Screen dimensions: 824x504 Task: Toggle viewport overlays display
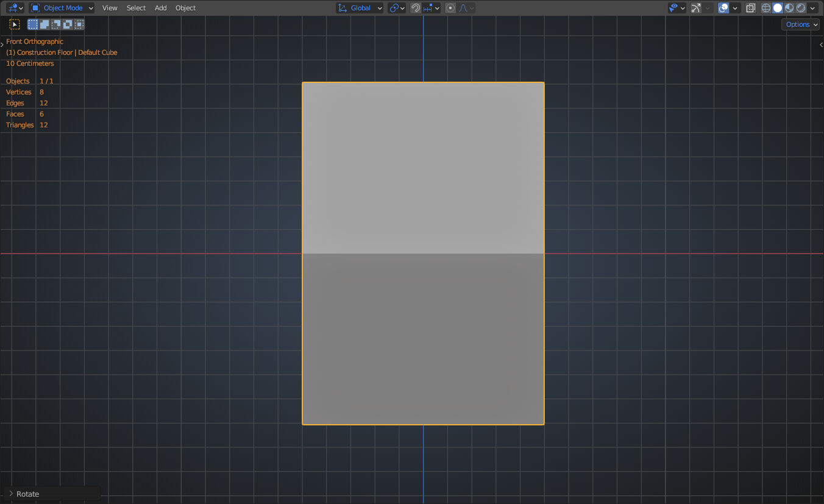pyautogui.click(x=723, y=8)
